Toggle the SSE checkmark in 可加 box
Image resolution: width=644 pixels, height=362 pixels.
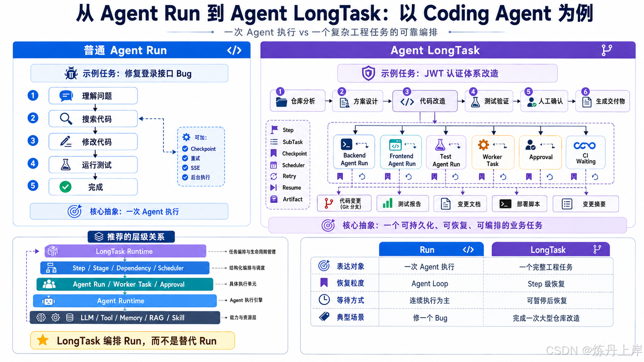pos(185,168)
